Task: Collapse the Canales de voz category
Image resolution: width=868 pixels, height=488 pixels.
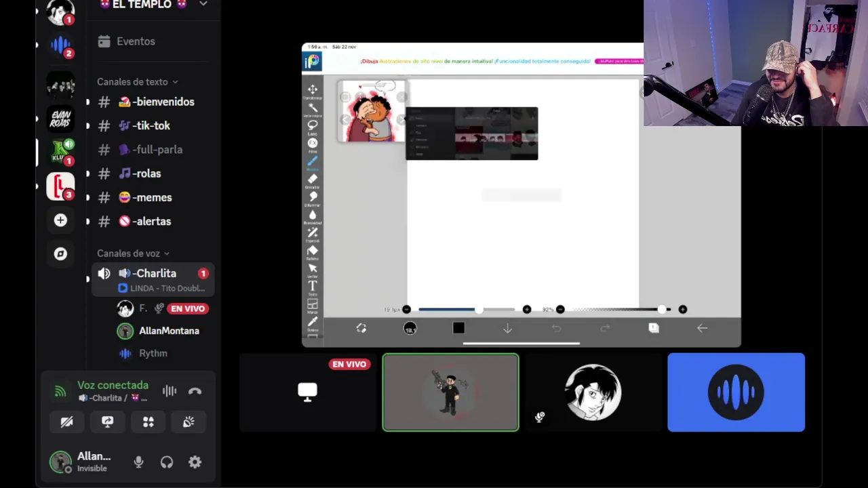Action: (134, 253)
